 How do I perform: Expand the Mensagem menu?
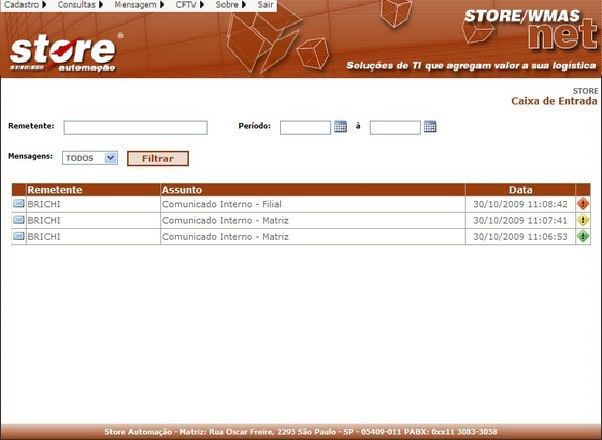(x=139, y=6)
